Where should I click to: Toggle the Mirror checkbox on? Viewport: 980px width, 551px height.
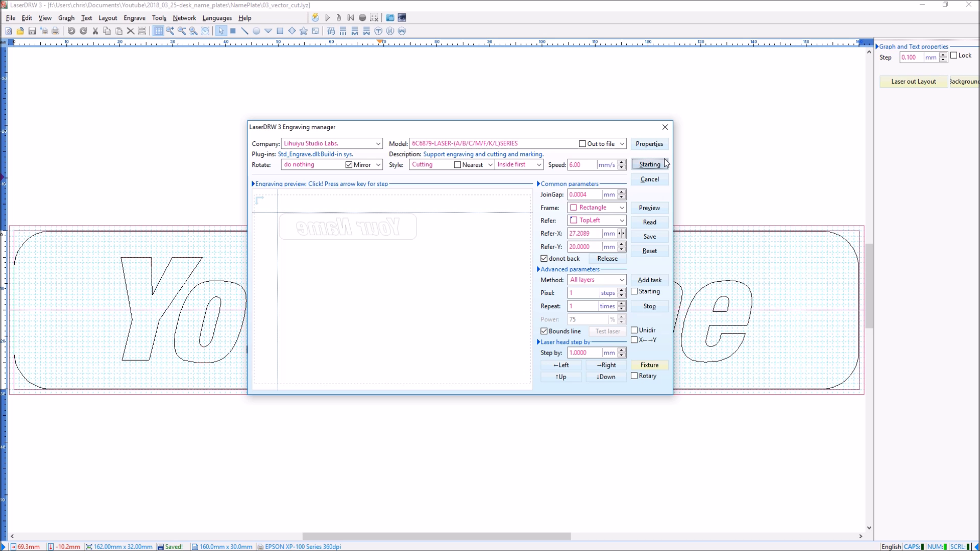click(349, 164)
